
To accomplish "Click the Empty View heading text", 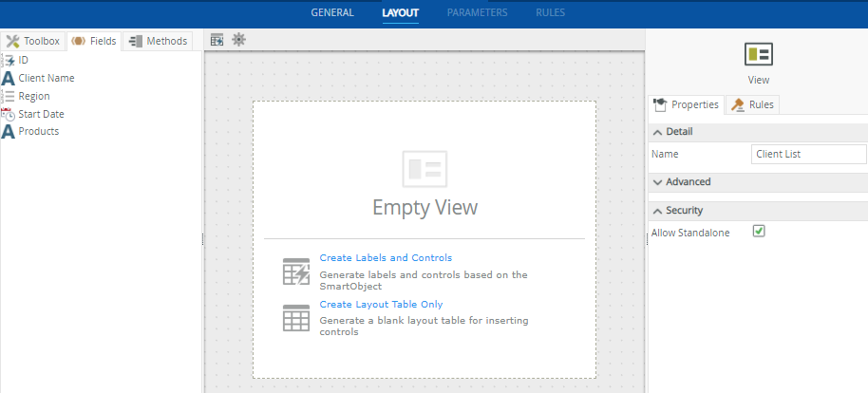I will click(425, 208).
